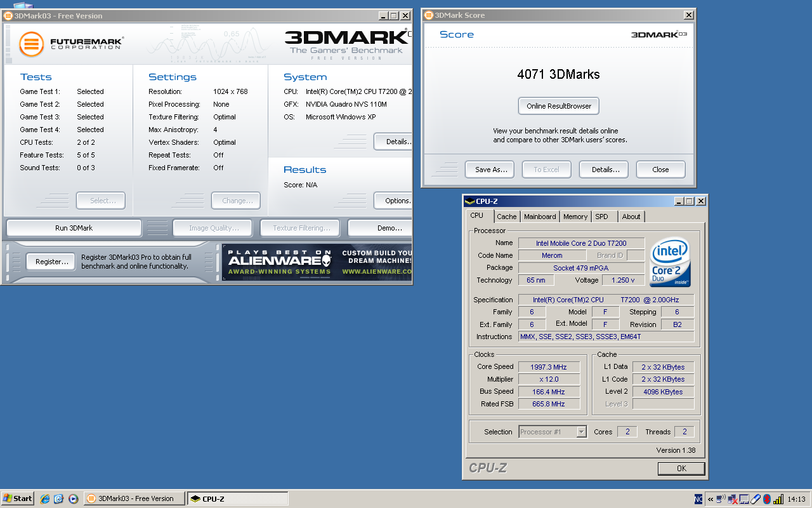
Task: Expand hidden tray icons with chevron
Action: 710,499
